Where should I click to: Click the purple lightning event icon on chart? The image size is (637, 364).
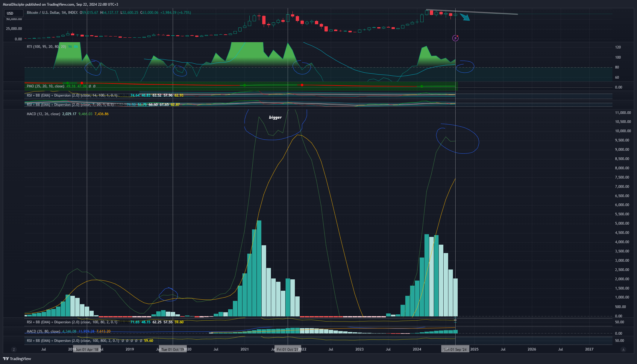tap(455, 38)
